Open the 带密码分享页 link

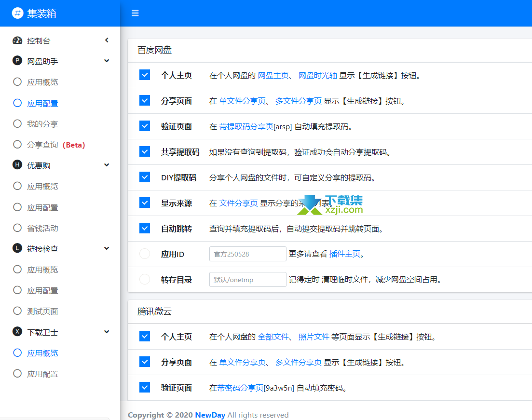pos(240,388)
